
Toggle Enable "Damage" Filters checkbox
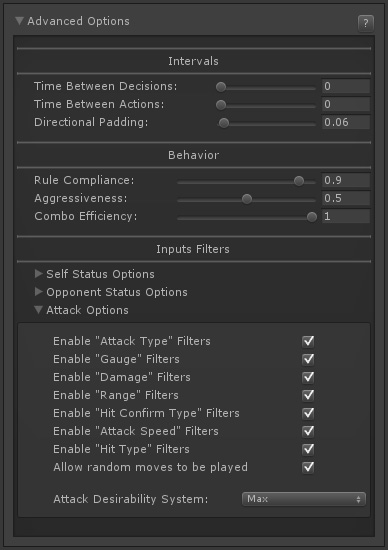(x=308, y=377)
